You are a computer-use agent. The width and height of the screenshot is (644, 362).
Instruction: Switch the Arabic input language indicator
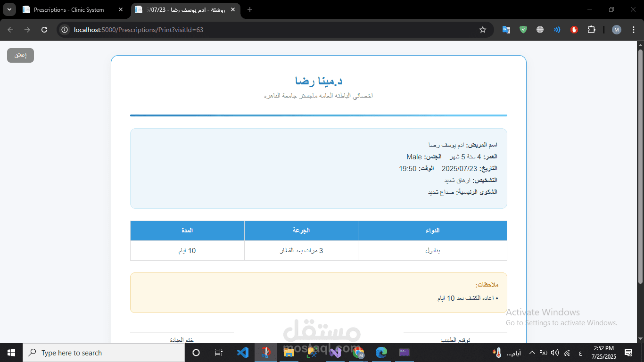[x=579, y=353]
